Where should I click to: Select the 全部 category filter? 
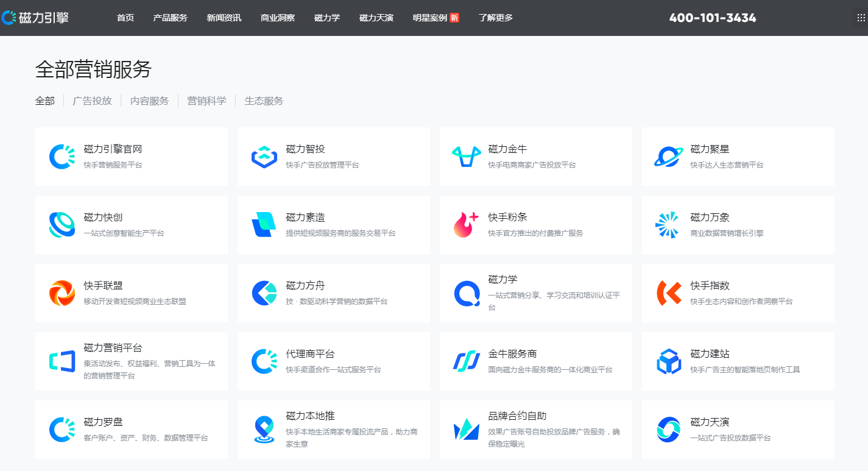point(44,101)
